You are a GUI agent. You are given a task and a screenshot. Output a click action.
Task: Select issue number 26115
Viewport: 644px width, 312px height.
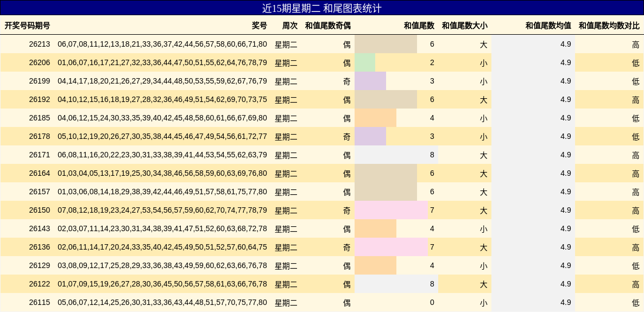tap(40, 303)
